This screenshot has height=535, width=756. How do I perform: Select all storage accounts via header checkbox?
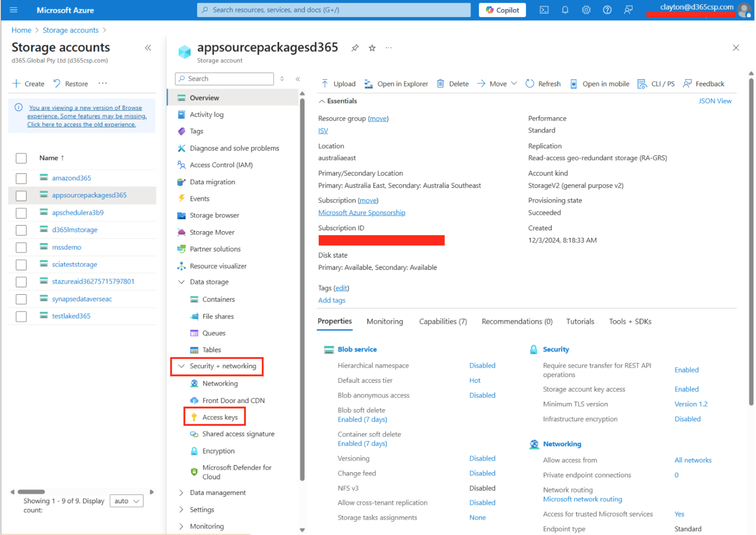21,158
